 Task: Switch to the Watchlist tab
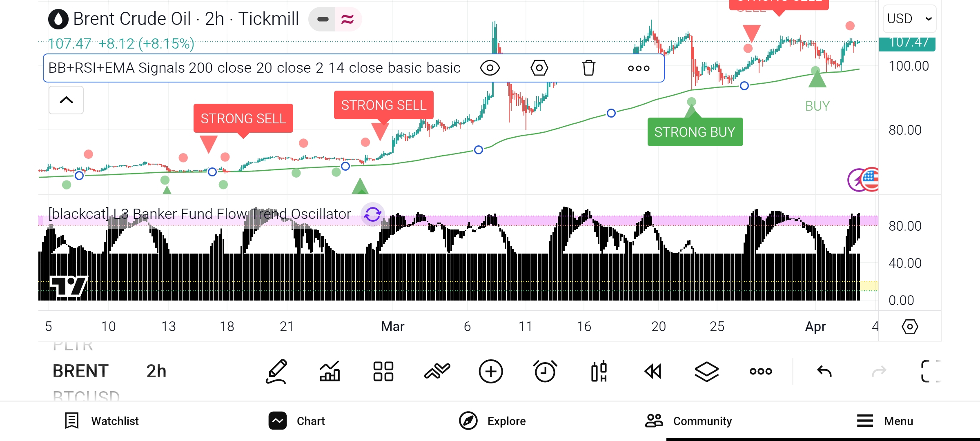pyautogui.click(x=102, y=421)
